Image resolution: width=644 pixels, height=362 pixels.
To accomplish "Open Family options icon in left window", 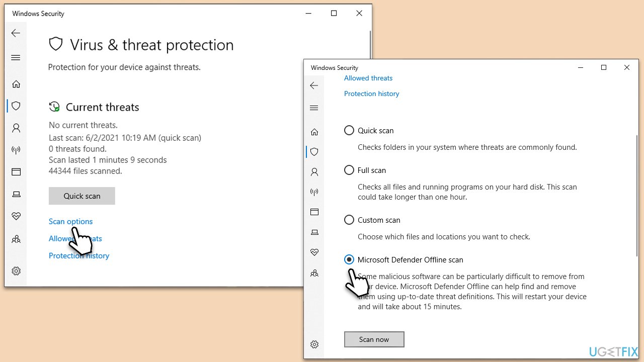I will (16, 239).
